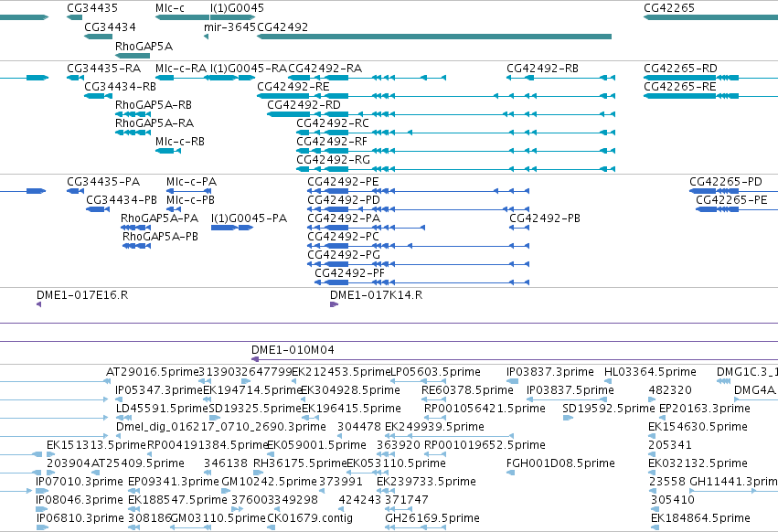Select protein CG42492-PD
Screen dimensions: 778x532
pyautogui.click(x=419, y=209)
